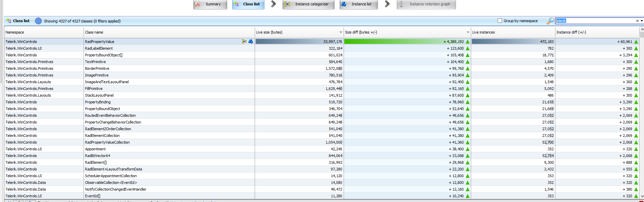The width and height of the screenshot is (644, 202).
Task: Sort by the Live instances column header
Action: [513, 32]
